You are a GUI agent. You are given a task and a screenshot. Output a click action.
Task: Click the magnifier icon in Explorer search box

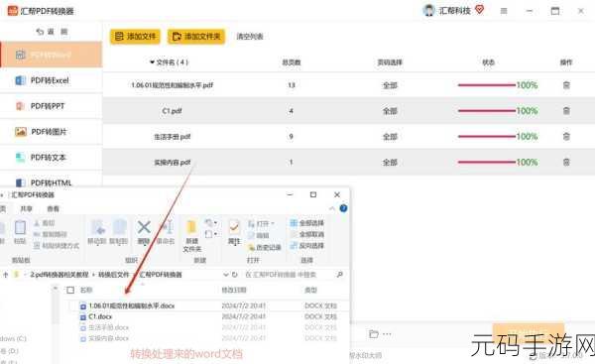339,275
